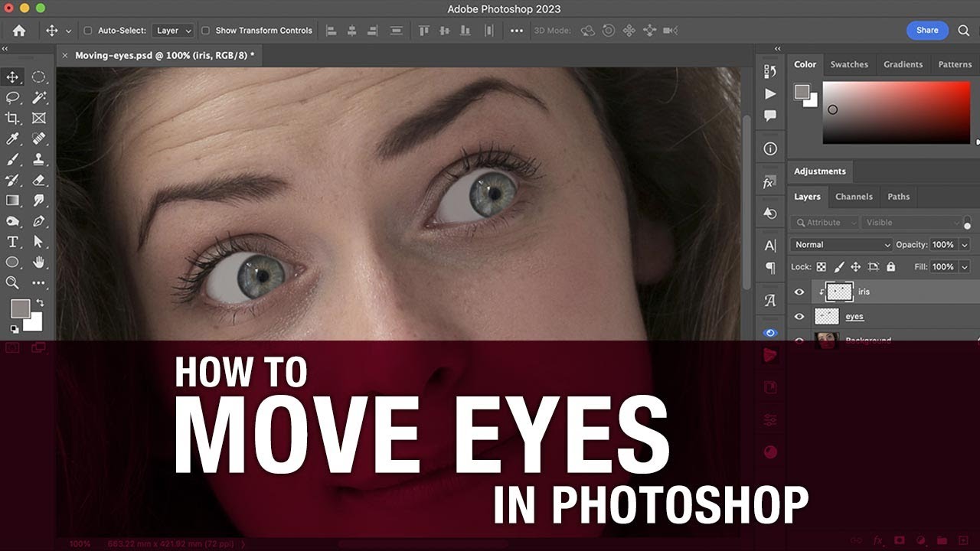Screen dimensions: 980x551
Task: Open the Adjustments panel tab
Action: [819, 171]
